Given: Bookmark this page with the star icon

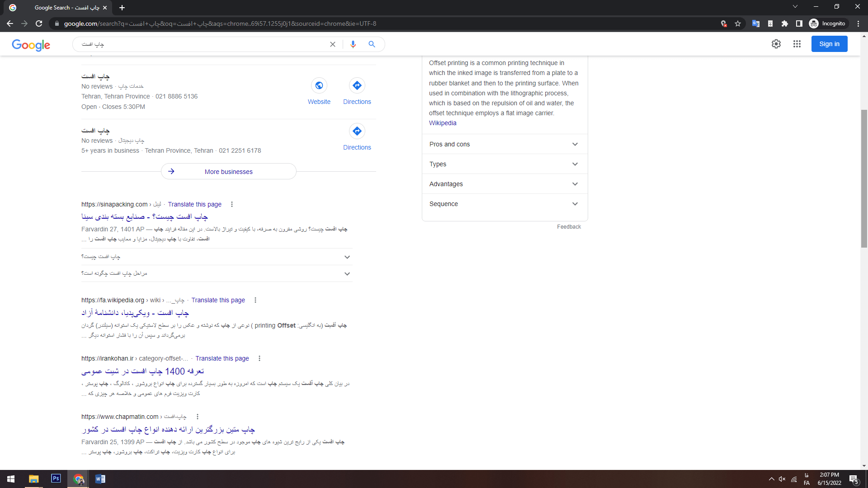Looking at the screenshot, I should point(738,23).
